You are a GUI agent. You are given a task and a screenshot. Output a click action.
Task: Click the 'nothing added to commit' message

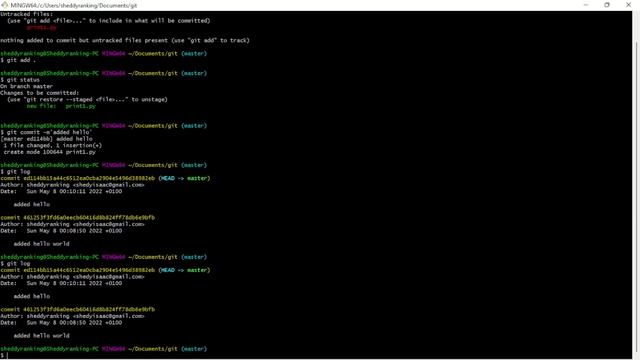(x=125, y=40)
